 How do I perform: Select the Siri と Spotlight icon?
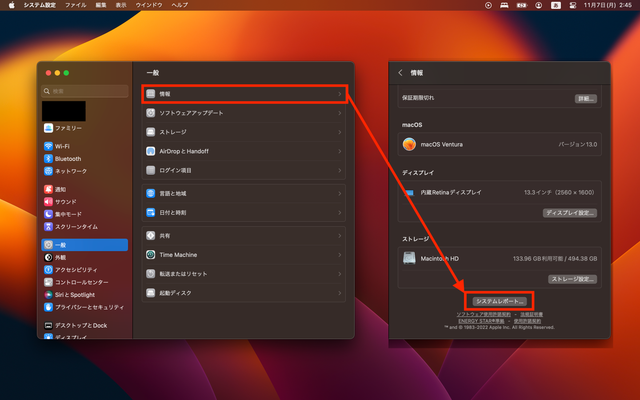48,295
